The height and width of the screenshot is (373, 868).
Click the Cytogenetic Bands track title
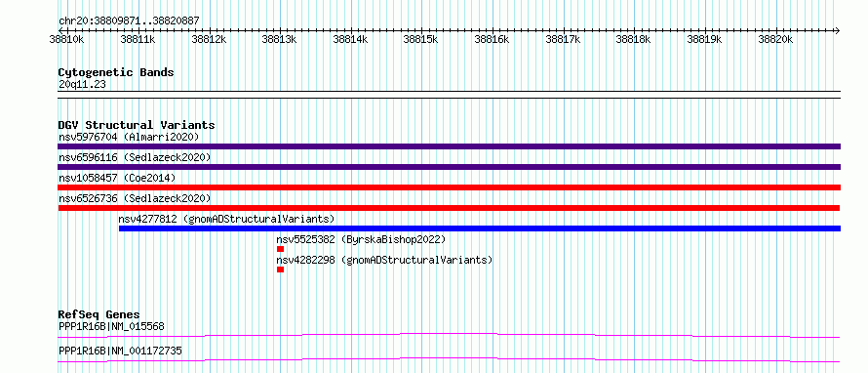point(116,72)
